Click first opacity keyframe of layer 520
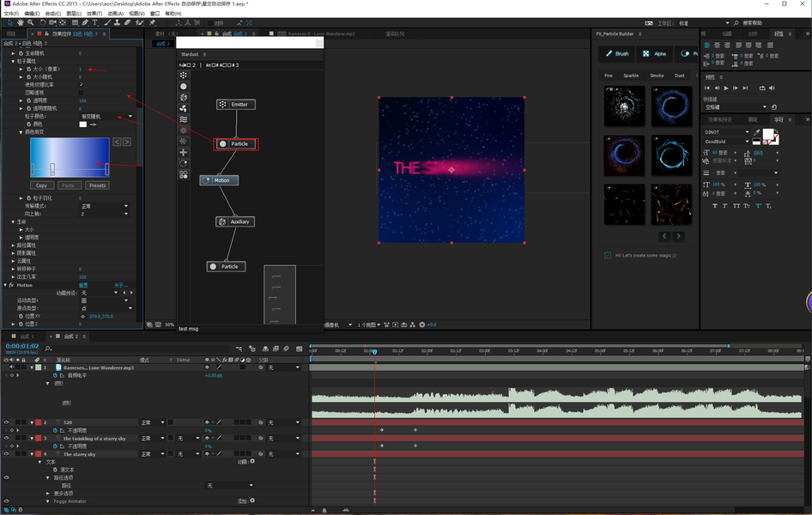812x515 pixels. (x=382, y=430)
